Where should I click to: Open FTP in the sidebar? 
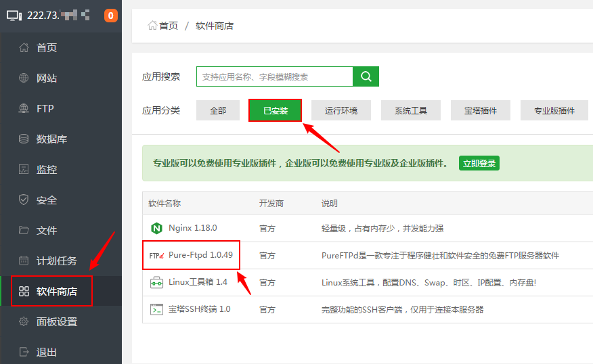45,109
